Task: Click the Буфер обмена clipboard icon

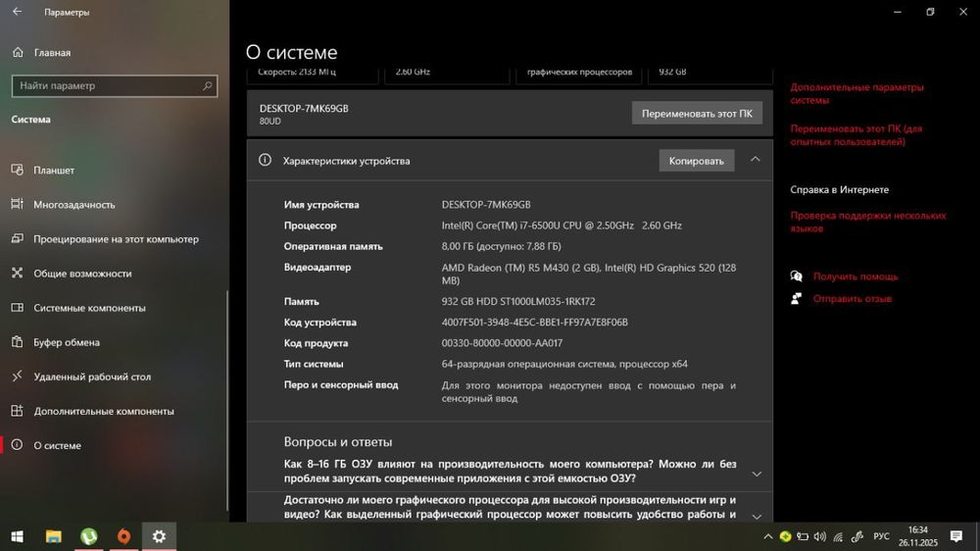Action: pyautogui.click(x=17, y=341)
